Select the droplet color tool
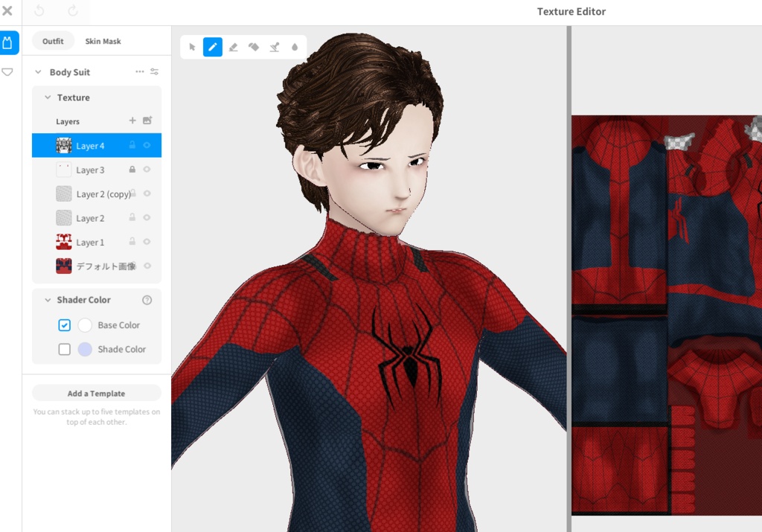Viewport: 762px width, 532px height. (295, 47)
